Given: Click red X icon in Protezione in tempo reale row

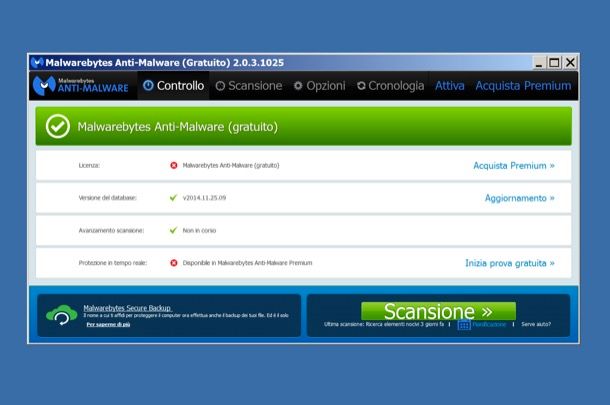Looking at the screenshot, I should coord(174,263).
